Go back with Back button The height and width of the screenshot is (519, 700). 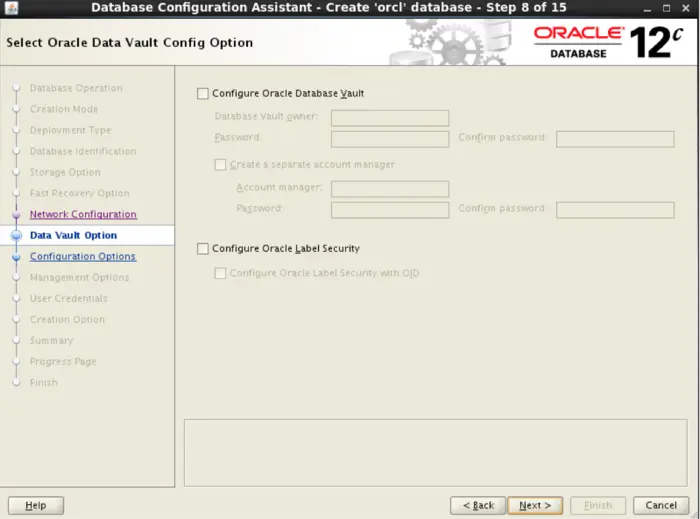coord(478,505)
